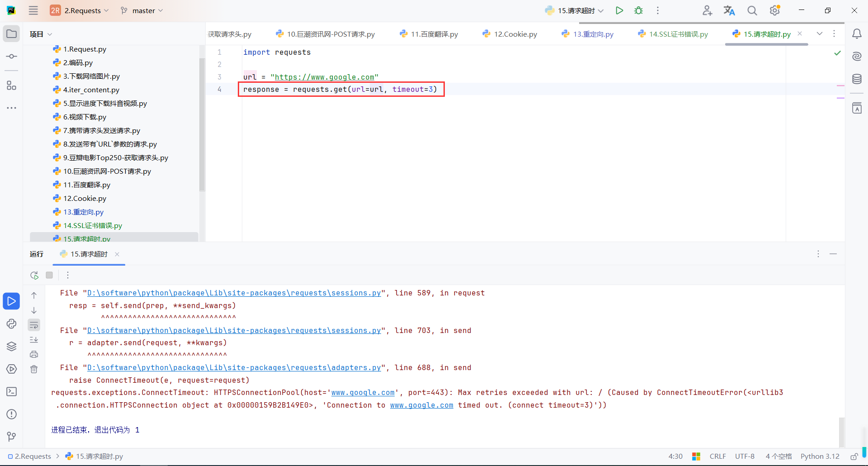The image size is (868, 466).
Task: Switch to 14.SSL证书错误.py editor tab
Action: (x=673, y=34)
